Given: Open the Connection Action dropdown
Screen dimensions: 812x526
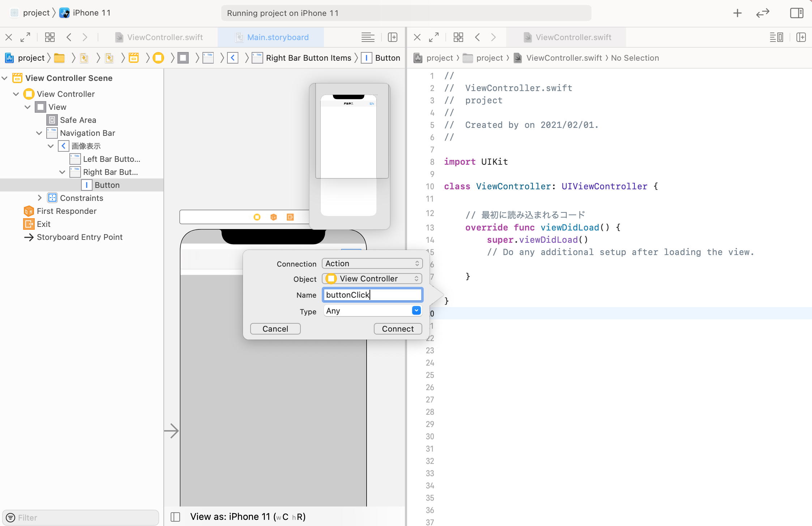Looking at the screenshot, I should tap(372, 264).
